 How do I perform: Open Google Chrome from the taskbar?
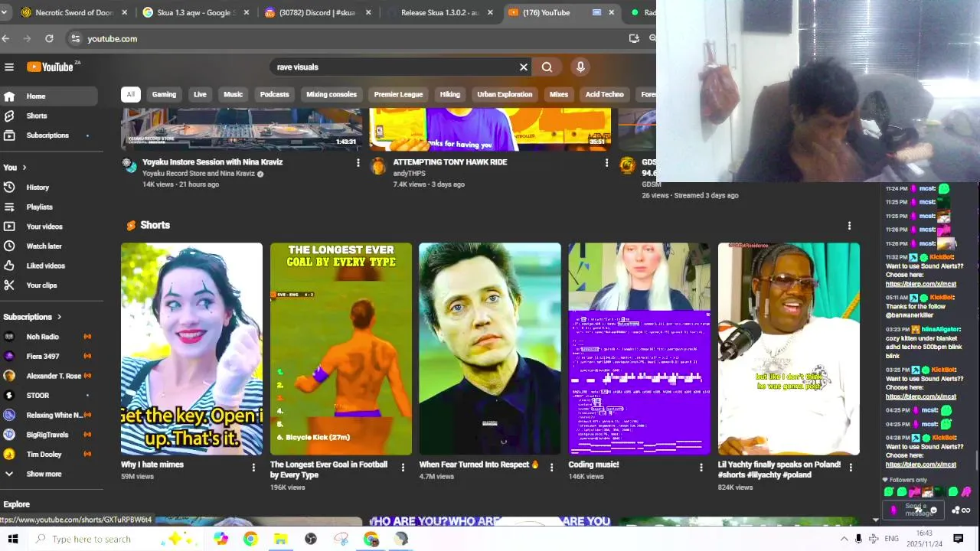[250, 539]
